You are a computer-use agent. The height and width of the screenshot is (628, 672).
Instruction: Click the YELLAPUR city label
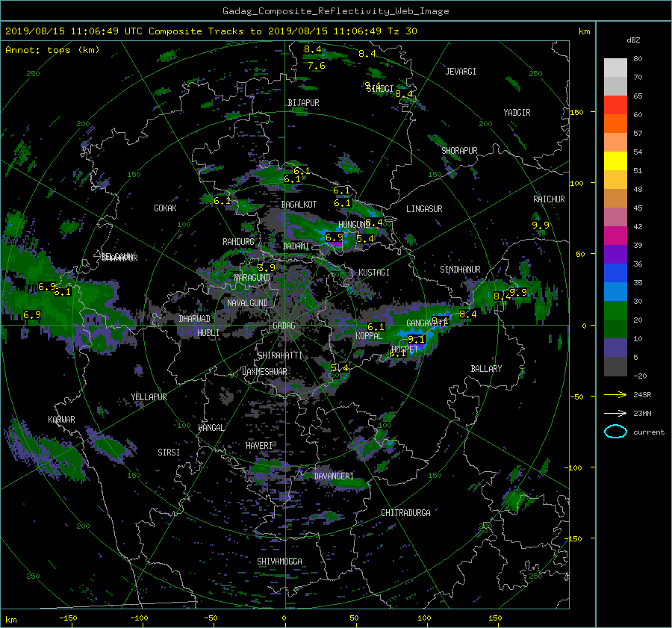pyautogui.click(x=149, y=397)
